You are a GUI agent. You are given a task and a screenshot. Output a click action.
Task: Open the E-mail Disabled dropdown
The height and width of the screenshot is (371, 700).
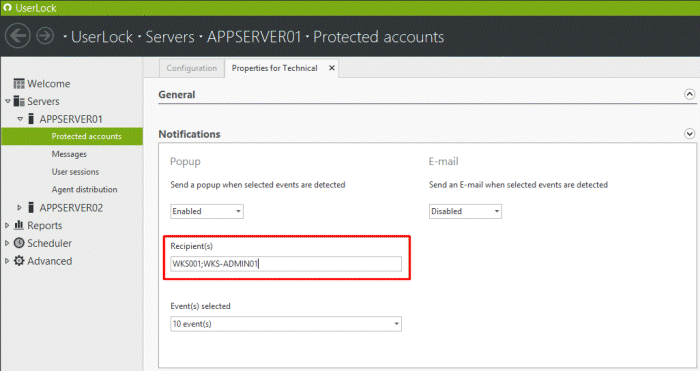pos(465,211)
